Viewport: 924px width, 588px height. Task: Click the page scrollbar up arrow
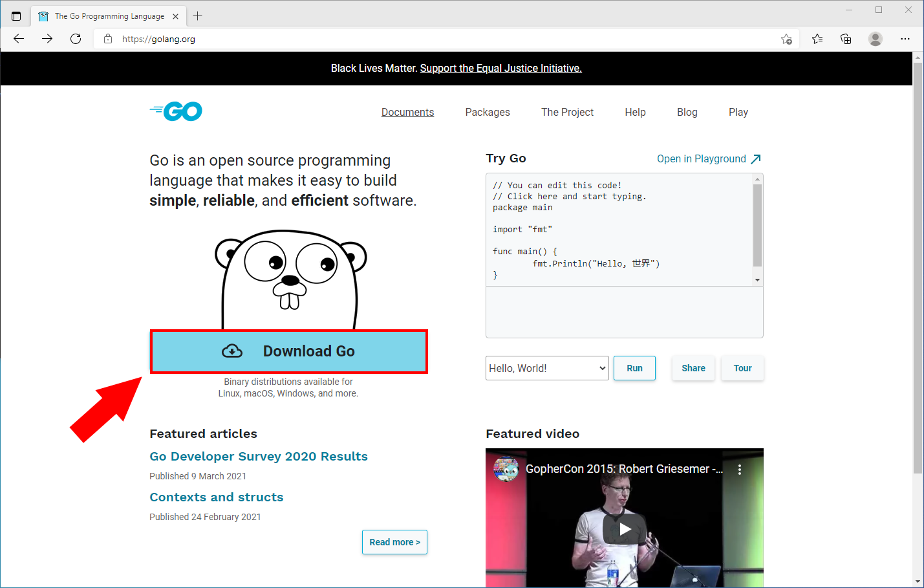click(918, 57)
